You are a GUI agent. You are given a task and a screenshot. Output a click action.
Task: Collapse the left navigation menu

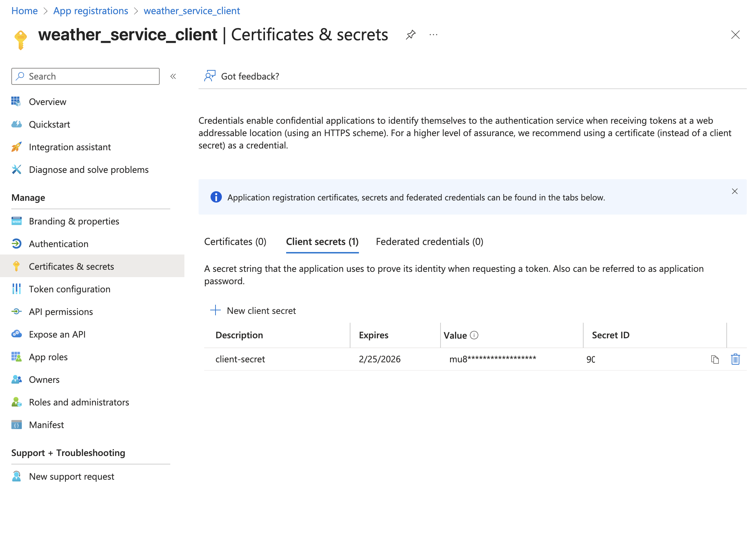click(x=173, y=76)
